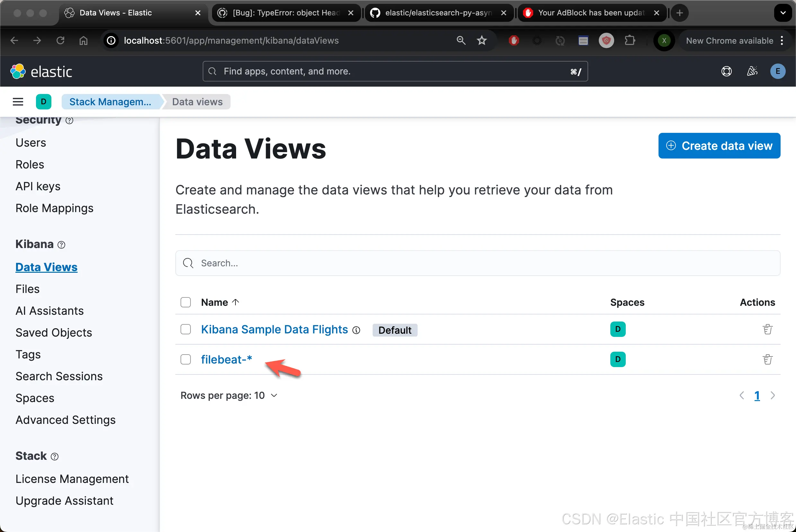Click info icon beside Kibana Sample Data Flights
This screenshot has width=796, height=532.
coord(356,330)
